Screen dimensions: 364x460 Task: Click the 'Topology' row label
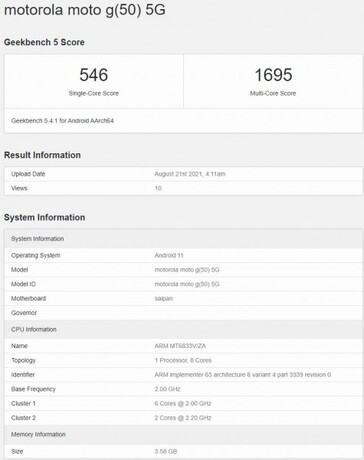(23, 360)
